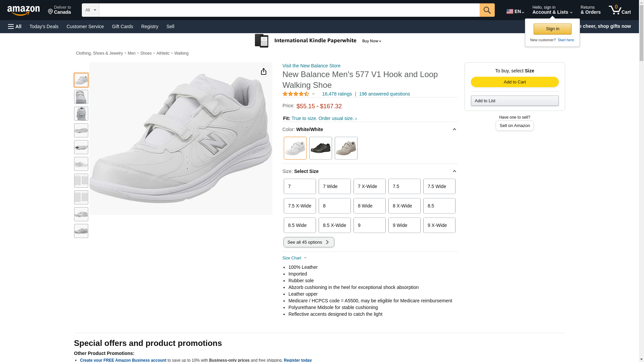The height and width of the screenshot is (362, 644).
Task: Select size 9 option
Action: pos(369,225)
